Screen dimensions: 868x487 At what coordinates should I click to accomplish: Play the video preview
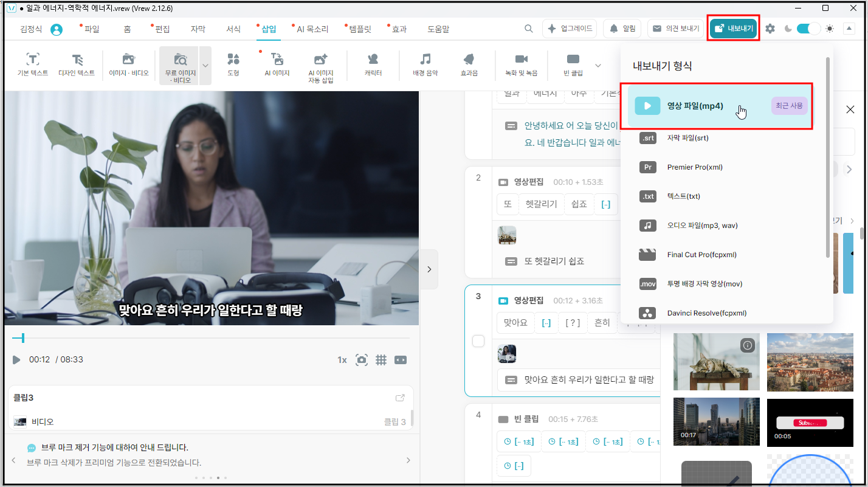tap(16, 360)
